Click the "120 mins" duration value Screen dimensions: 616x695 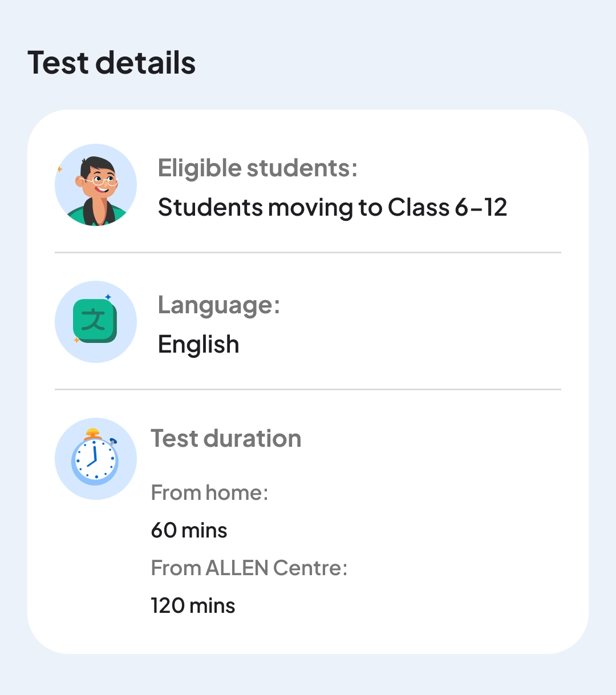click(193, 605)
